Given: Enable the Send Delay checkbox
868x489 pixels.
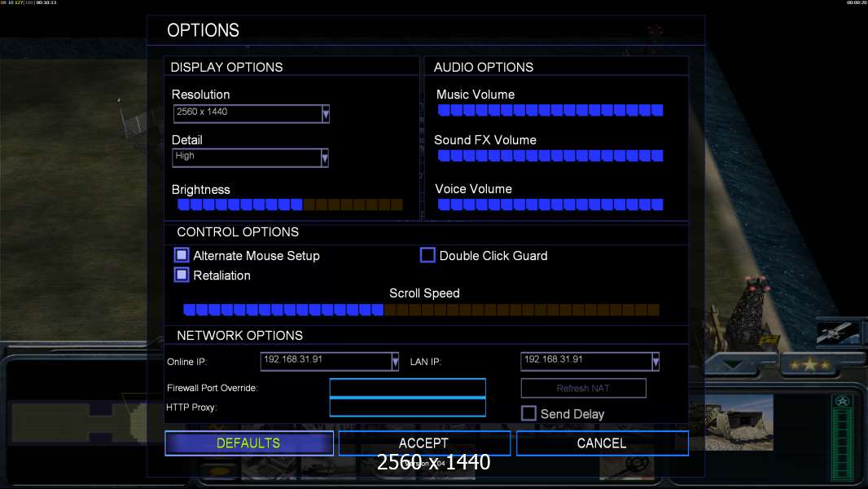Looking at the screenshot, I should [x=528, y=413].
